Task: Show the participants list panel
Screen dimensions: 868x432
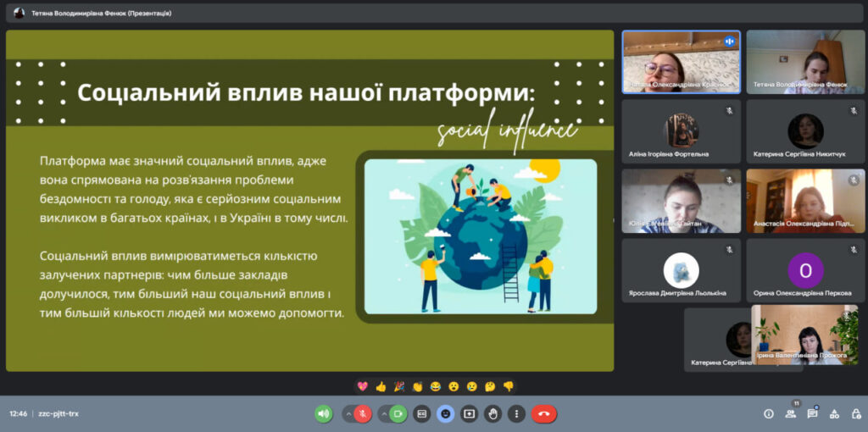Action: click(x=791, y=414)
